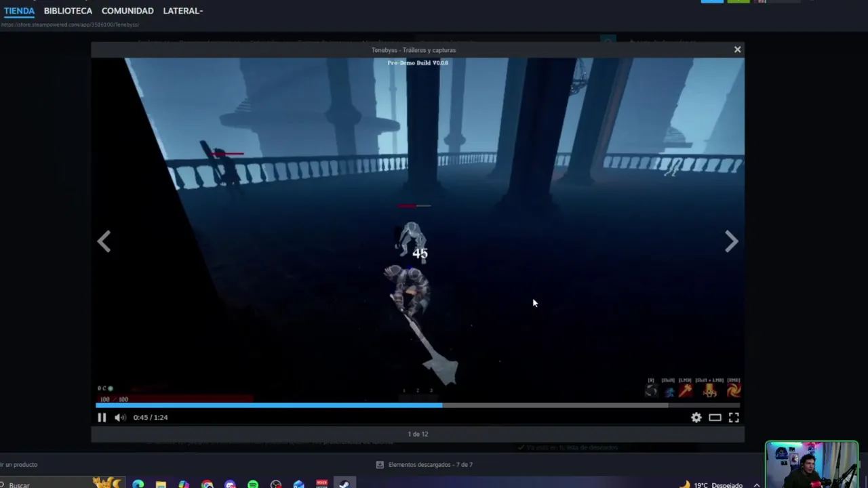Screen dimensions: 868x488
Task: Open the BIBLIOTECA tab
Action: [68, 11]
